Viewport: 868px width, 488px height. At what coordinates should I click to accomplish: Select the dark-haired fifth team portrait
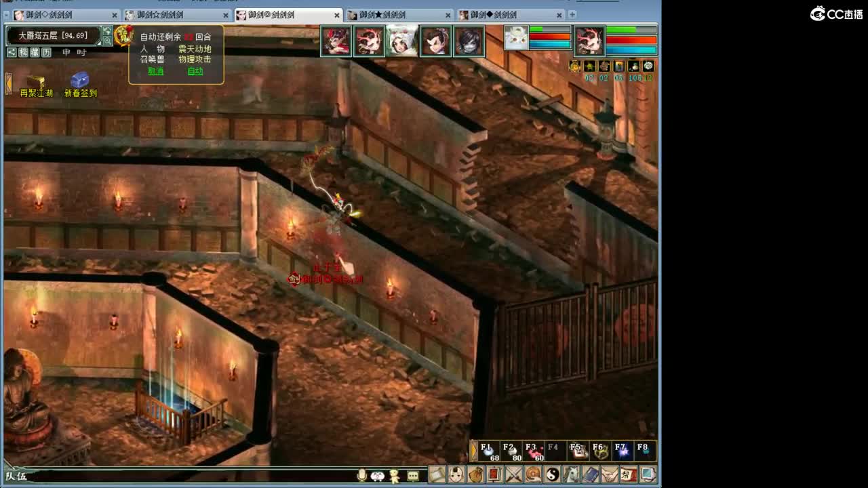point(469,41)
